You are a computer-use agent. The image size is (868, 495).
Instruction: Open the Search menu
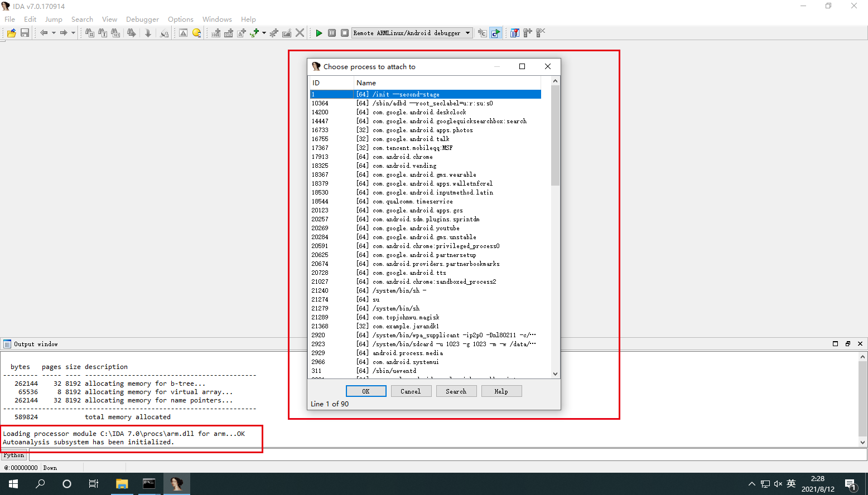82,19
